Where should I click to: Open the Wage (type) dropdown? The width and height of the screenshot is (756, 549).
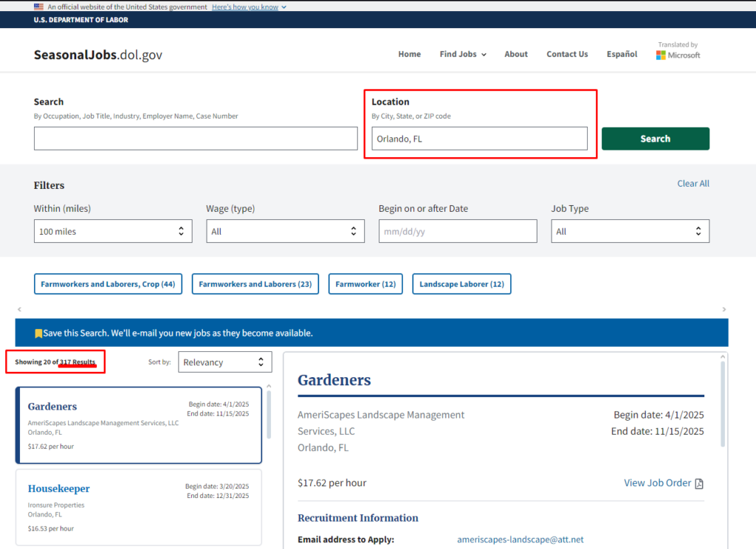coord(286,232)
